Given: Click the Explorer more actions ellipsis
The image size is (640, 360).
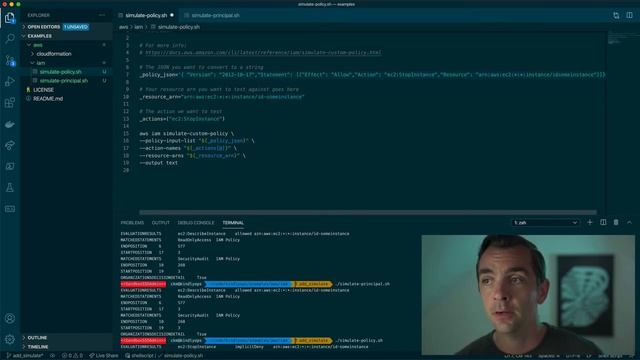Looking at the screenshot, I should [x=102, y=15].
